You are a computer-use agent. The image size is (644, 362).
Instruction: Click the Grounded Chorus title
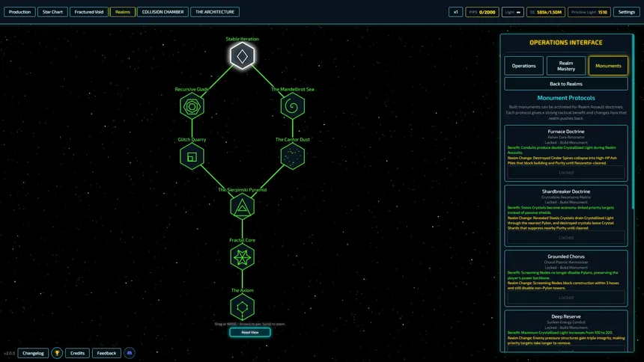(x=566, y=256)
